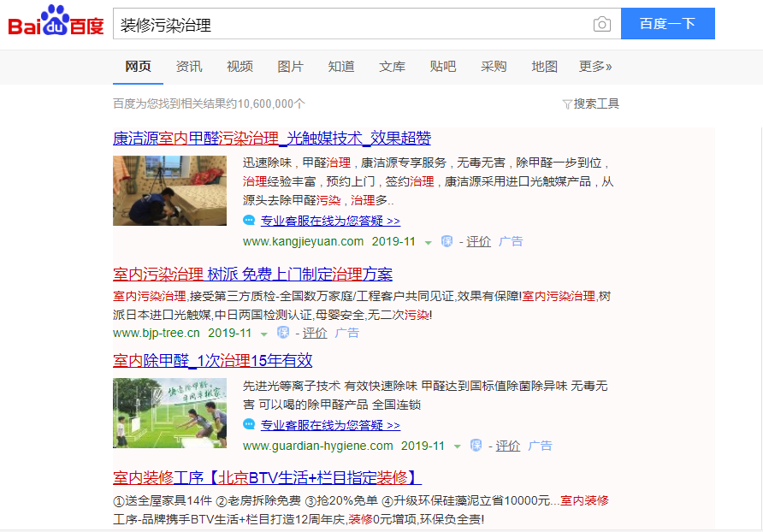The height and width of the screenshot is (532, 763).
Task: Click 广告 label of guardian-hygiene result
Action: (540, 446)
